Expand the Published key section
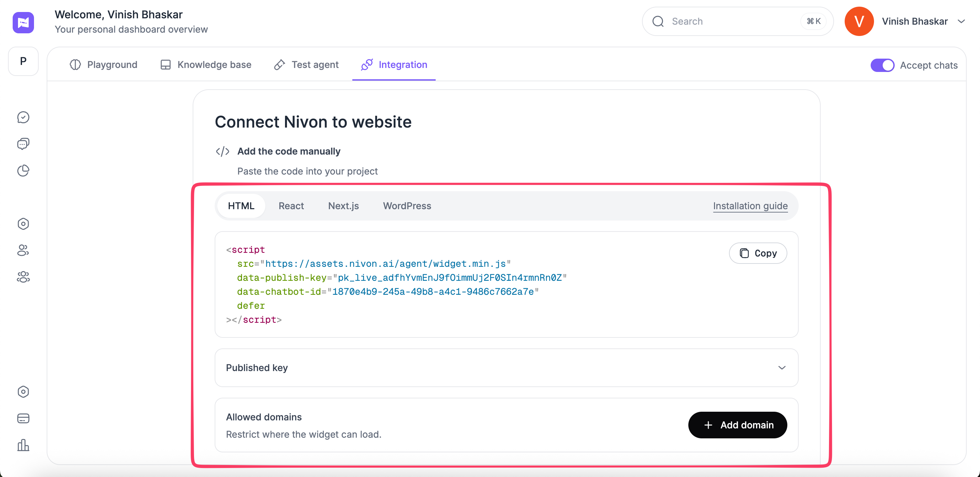The image size is (980, 477). tap(506, 367)
